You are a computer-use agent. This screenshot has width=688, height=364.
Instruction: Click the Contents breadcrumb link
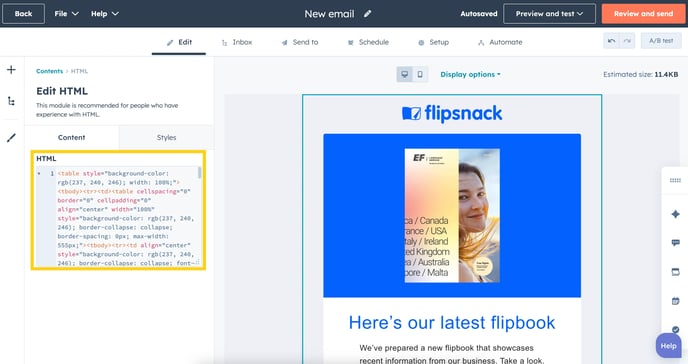tap(50, 71)
